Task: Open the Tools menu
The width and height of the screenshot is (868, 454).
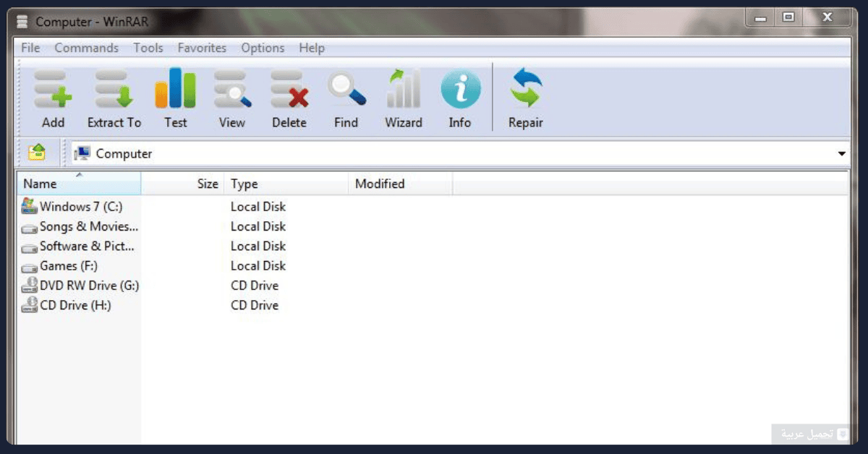Action: pos(148,48)
